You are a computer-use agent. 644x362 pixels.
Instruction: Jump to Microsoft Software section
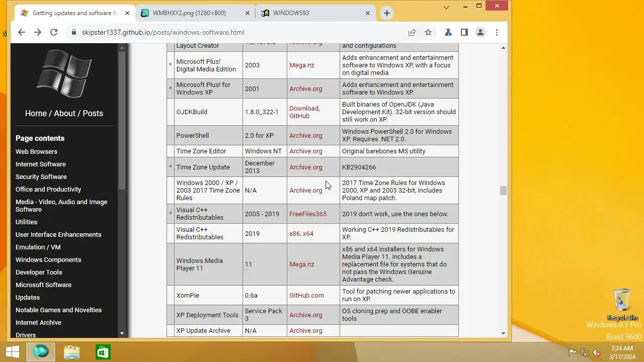coord(43,285)
